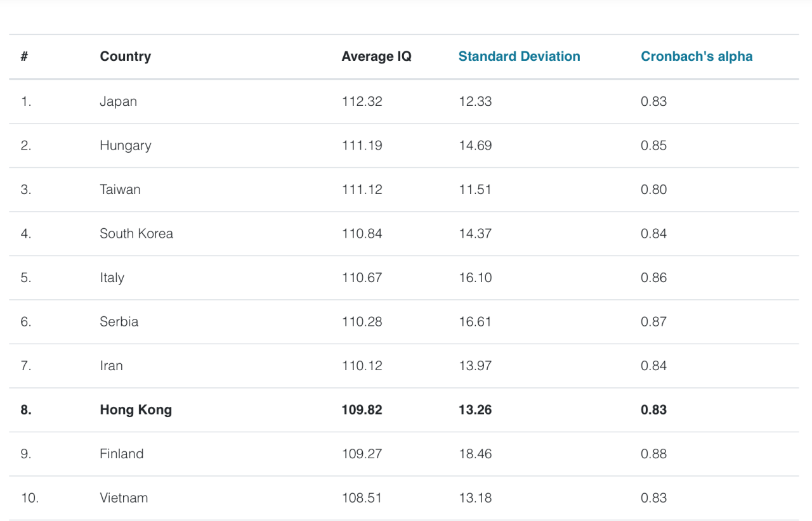Click the Average IQ column header
Image resolution: width=812 pixels, height=521 pixels.
pyautogui.click(x=376, y=56)
